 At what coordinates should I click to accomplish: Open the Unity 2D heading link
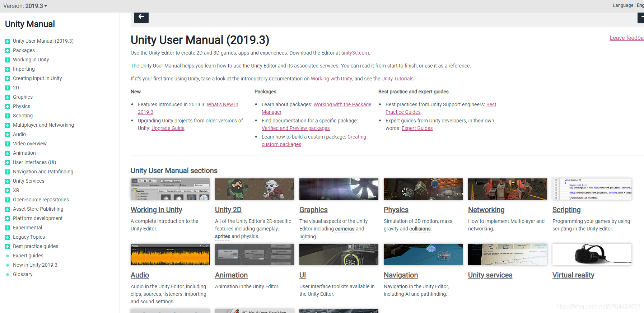(x=228, y=210)
